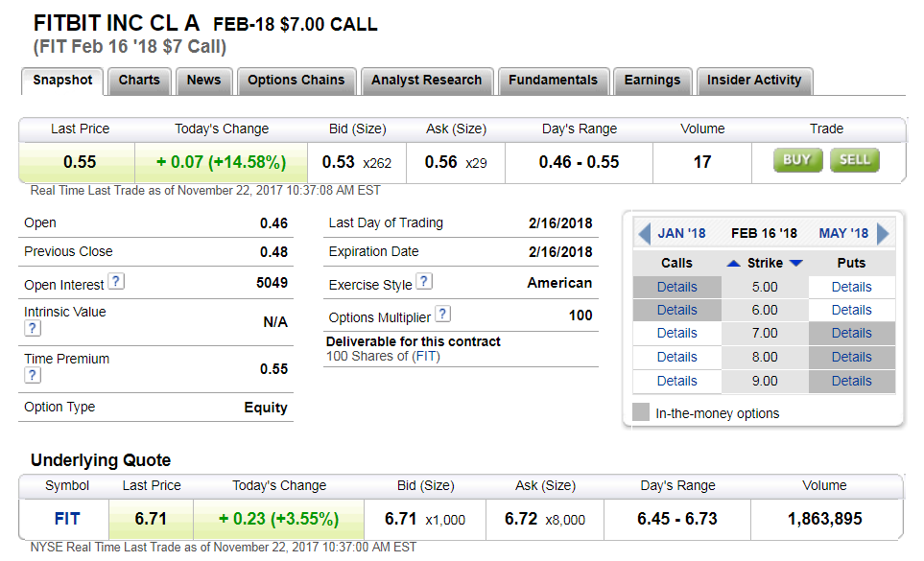Open help icon next to Options Multiplier
Image resolution: width=924 pixels, height=561 pixels.
442,314
